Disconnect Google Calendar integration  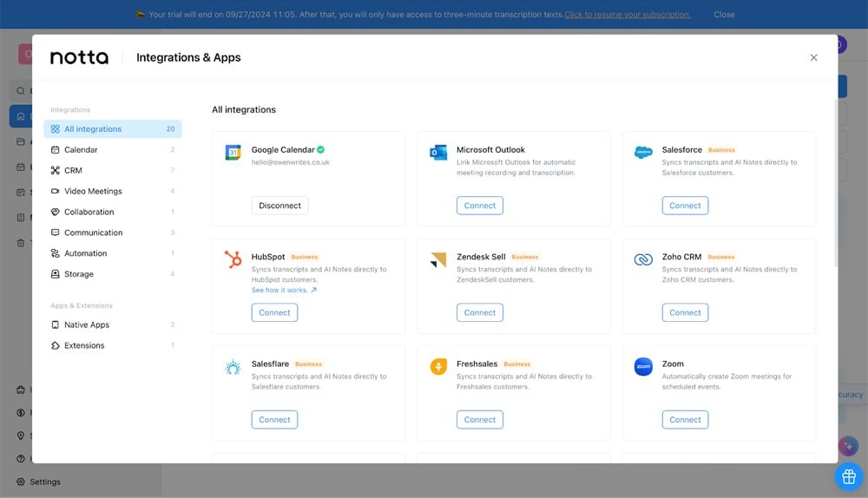click(x=279, y=206)
